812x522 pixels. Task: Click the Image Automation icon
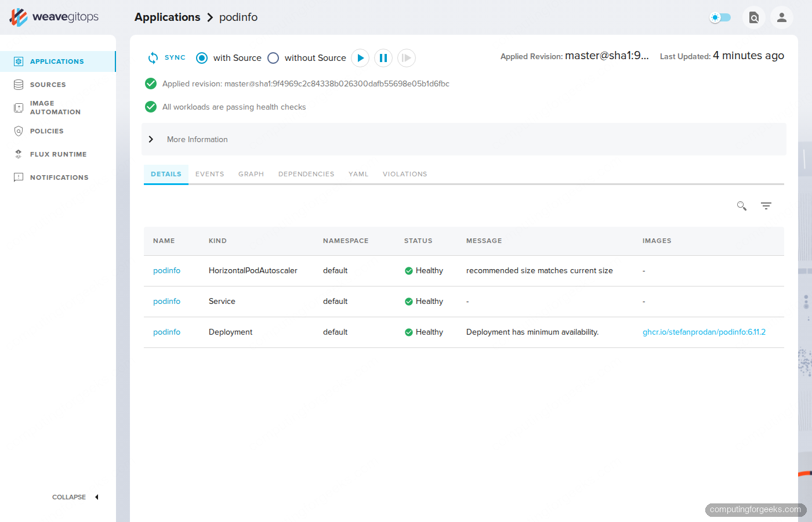point(19,108)
